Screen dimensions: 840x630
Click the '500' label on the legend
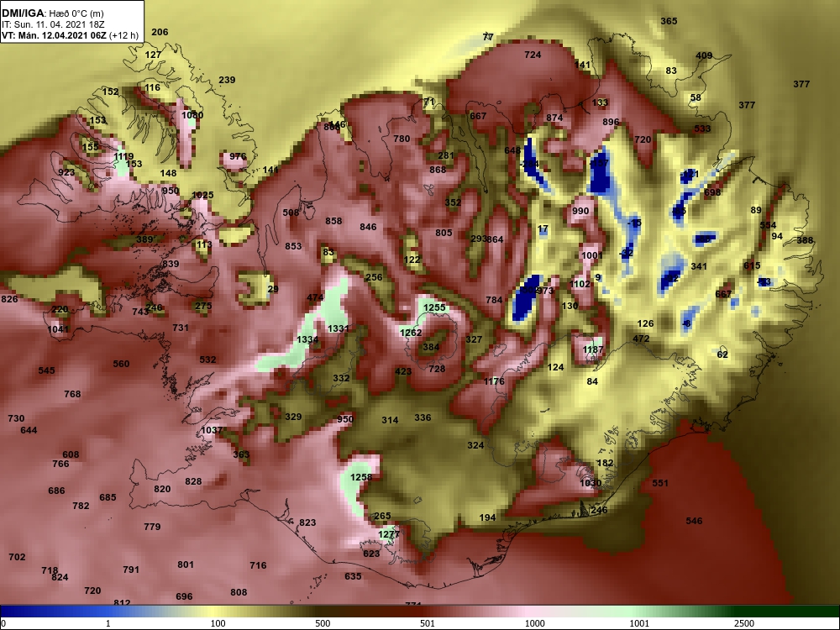pyautogui.click(x=323, y=623)
